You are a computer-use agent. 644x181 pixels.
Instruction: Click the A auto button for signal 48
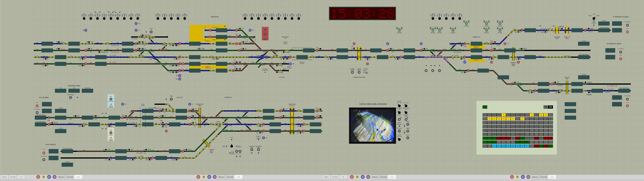[x=290, y=64]
